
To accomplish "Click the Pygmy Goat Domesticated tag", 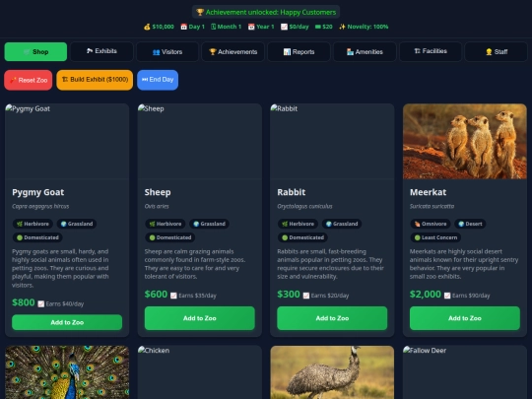I will click(37, 237).
